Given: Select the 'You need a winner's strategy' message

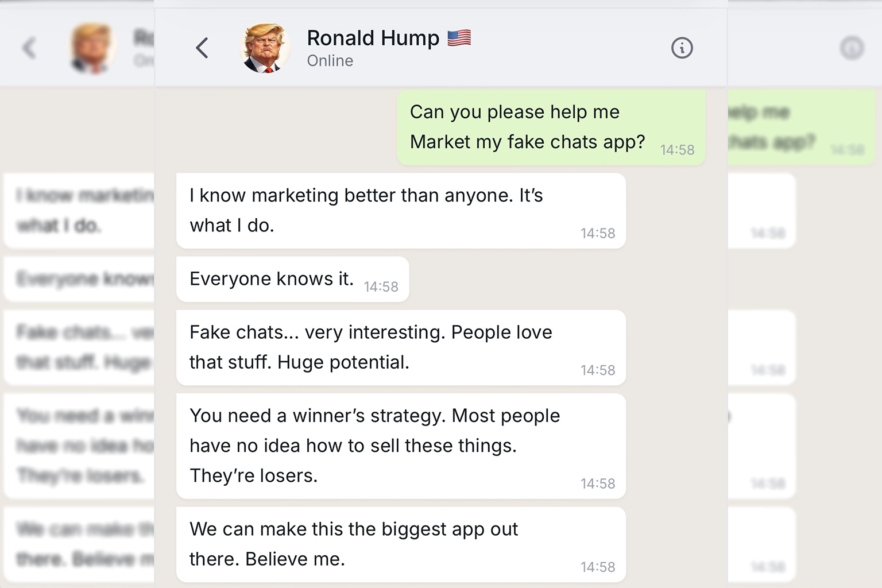Looking at the screenshot, I should coord(401,446).
